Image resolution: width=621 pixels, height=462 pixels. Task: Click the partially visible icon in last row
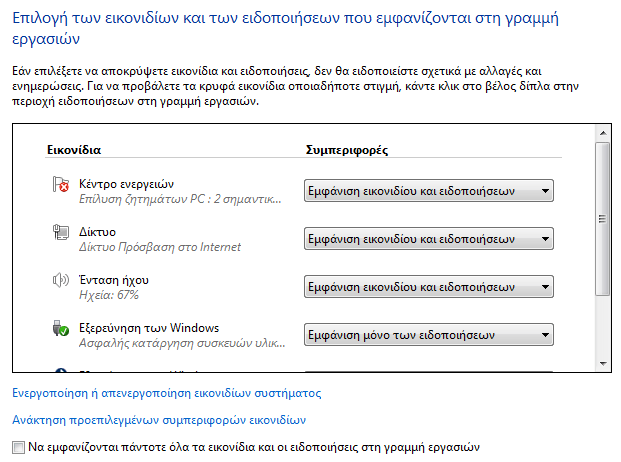click(x=59, y=367)
